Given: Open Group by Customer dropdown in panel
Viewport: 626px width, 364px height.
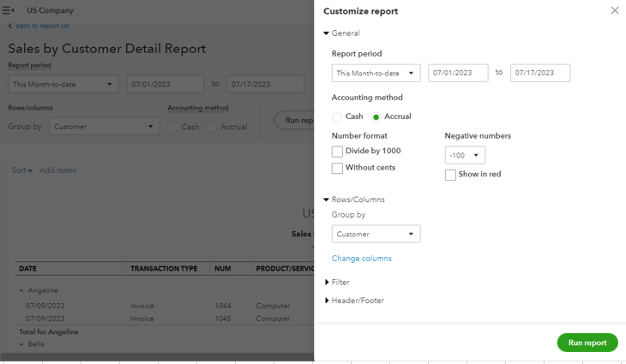Looking at the screenshot, I should 376,234.
